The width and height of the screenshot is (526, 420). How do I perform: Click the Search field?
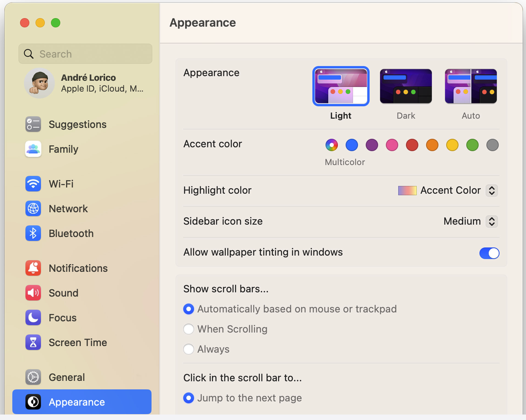[x=85, y=54]
